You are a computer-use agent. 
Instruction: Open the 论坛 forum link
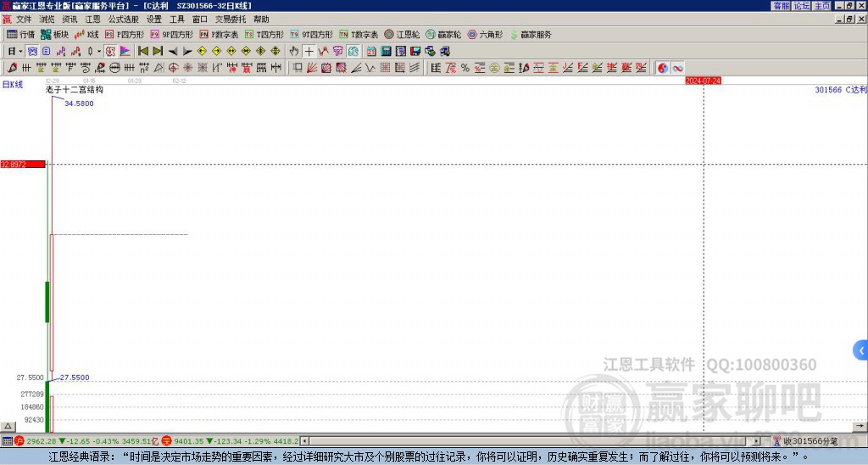tap(802, 6)
